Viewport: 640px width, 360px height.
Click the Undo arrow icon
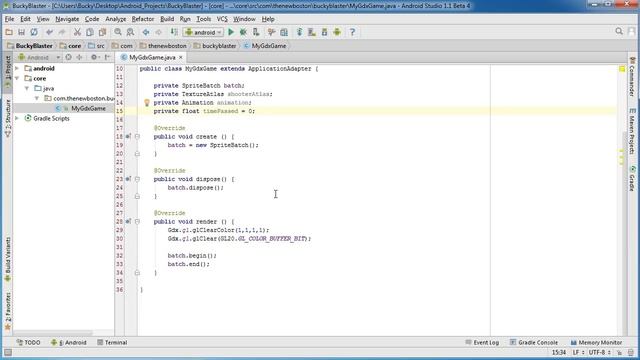click(x=49, y=32)
